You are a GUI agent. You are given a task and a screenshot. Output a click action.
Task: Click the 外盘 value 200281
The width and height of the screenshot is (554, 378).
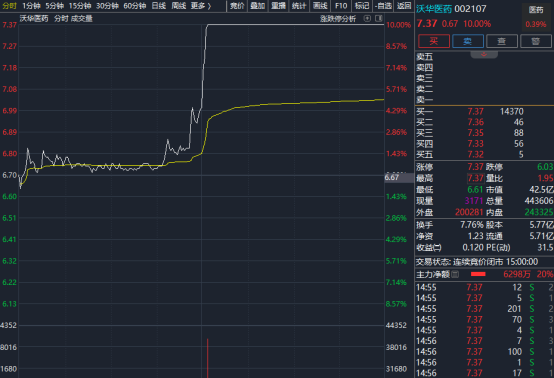pos(469,212)
